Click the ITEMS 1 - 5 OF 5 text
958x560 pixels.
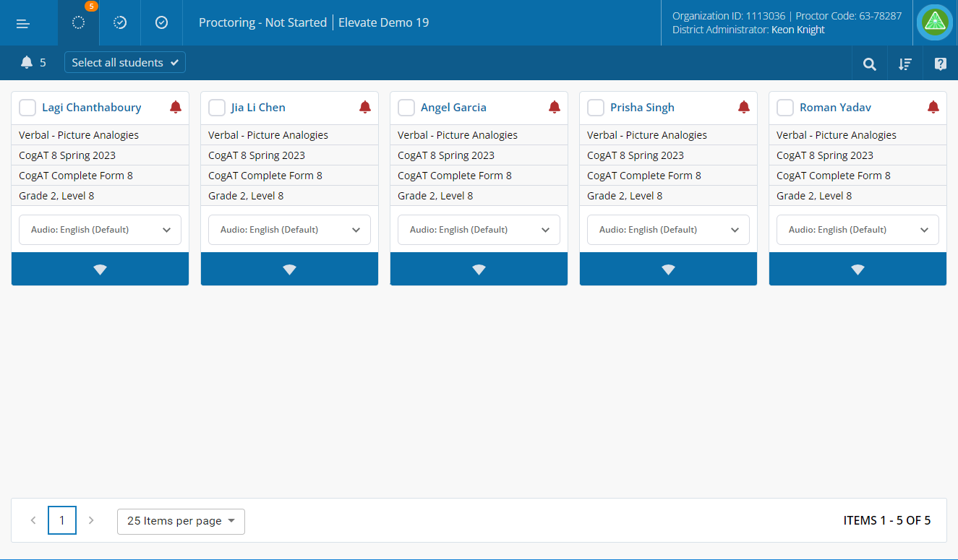pyautogui.click(x=887, y=520)
